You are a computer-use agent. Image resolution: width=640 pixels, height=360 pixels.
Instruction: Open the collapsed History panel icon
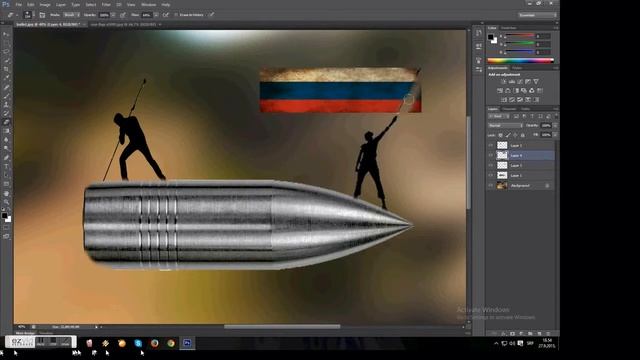(x=479, y=33)
